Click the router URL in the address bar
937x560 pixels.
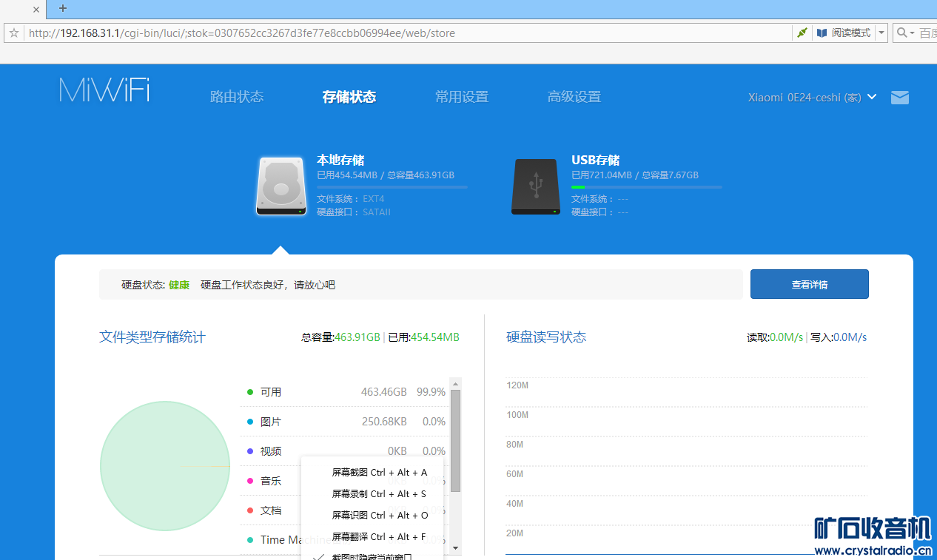click(242, 33)
